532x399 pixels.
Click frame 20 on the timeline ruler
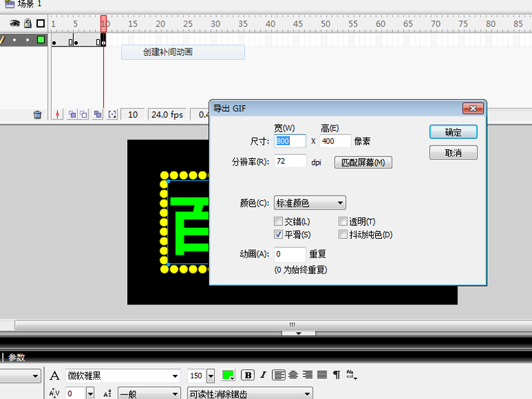coord(160,24)
